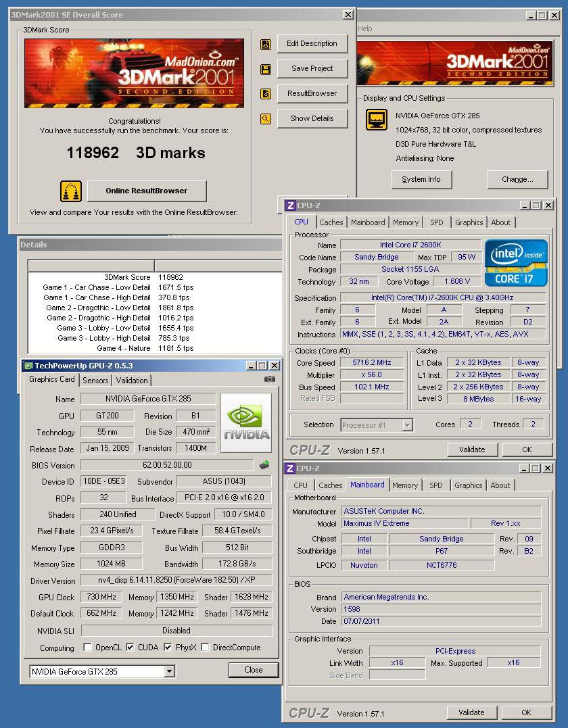Open Memory tab in upper CPU-Z

tap(406, 222)
